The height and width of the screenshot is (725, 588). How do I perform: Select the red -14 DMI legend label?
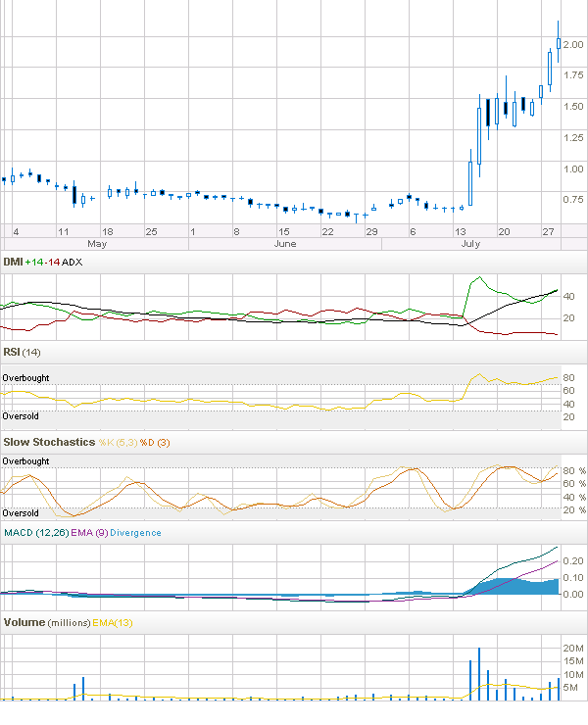point(55,262)
